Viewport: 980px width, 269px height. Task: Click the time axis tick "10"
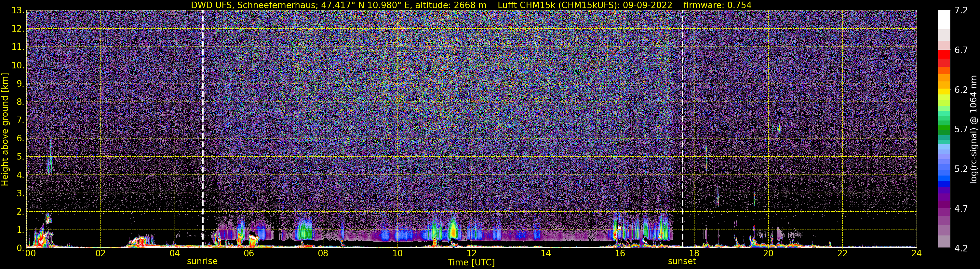tap(397, 253)
